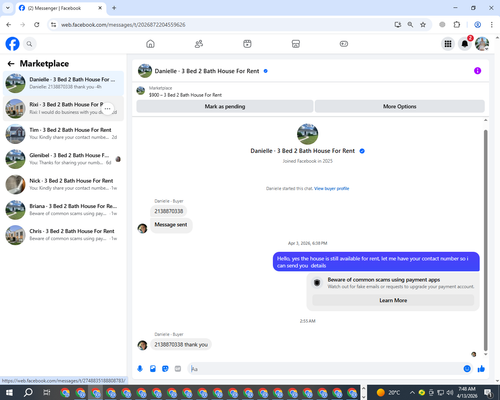Close the Messenger tab
The width and height of the screenshot is (500, 400).
[x=100, y=8]
